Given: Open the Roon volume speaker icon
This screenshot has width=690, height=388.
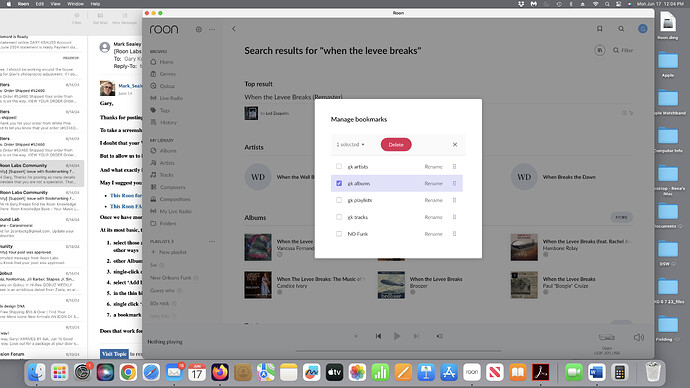Looking at the screenshot, I should 639,337.
